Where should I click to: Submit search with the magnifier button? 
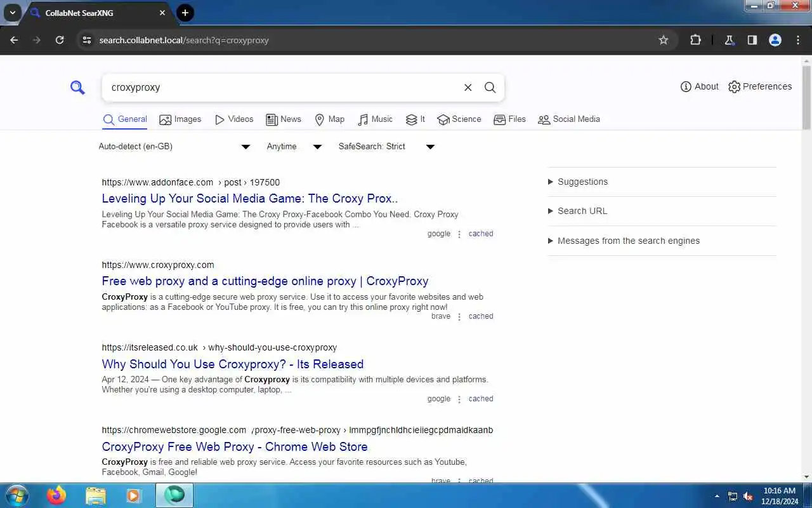point(490,88)
